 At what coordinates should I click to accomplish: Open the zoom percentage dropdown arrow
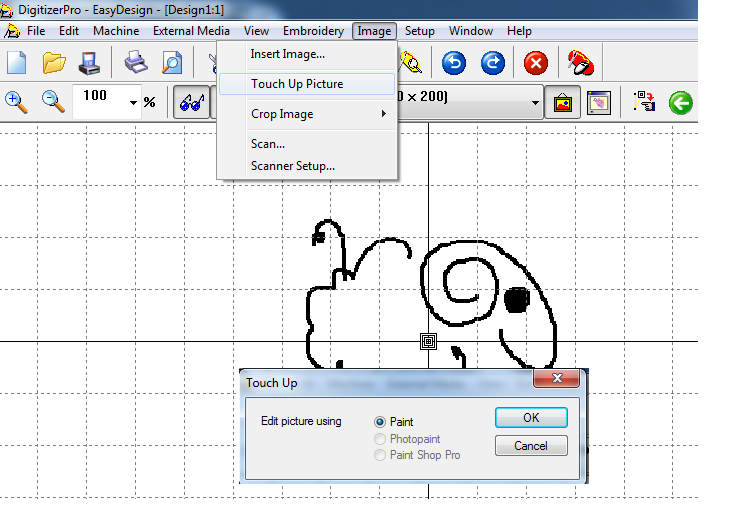[x=134, y=102]
